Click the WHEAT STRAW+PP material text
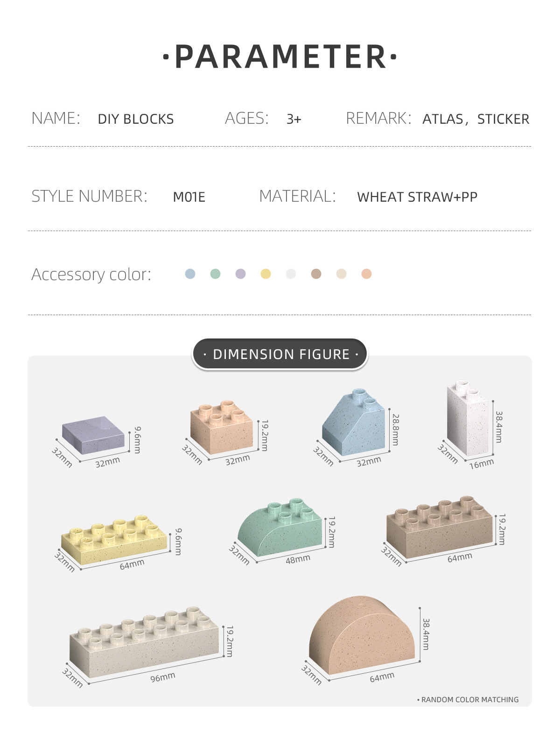560x747 pixels. coord(417,197)
